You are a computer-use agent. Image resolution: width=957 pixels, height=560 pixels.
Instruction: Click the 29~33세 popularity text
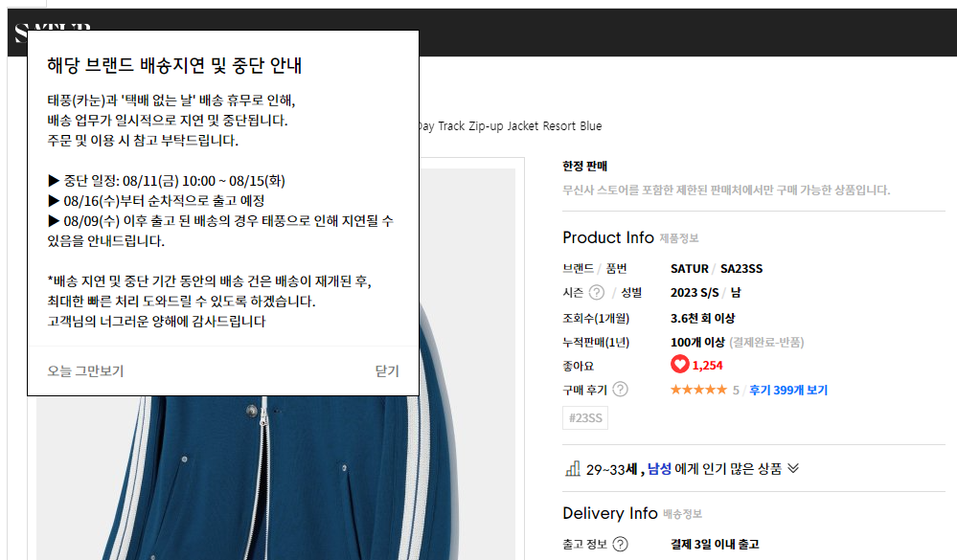611,469
